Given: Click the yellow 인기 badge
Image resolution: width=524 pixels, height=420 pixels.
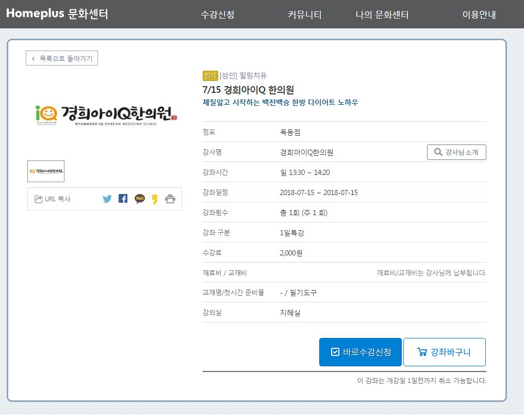Looking at the screenshot, I should [210, 76].
